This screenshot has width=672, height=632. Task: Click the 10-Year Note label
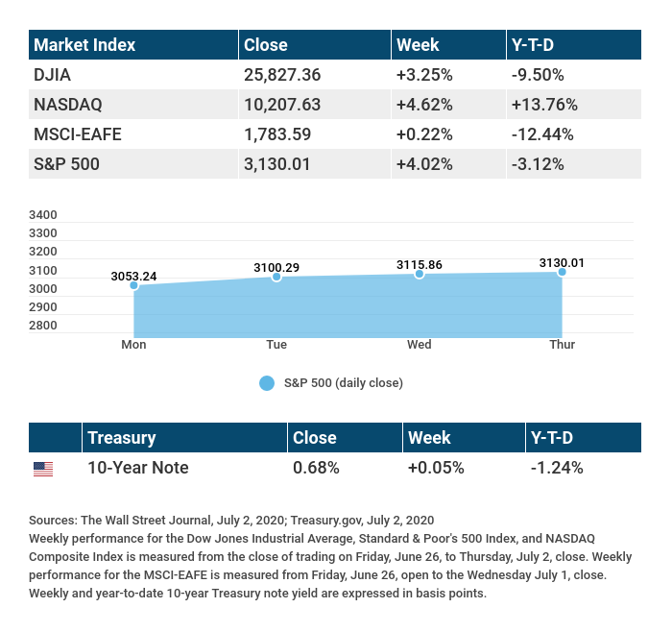pyautogui.click(x=137, y=468)
